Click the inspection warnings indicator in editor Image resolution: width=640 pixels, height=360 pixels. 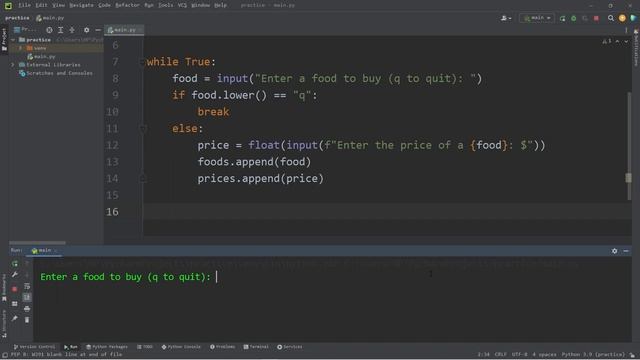pyautogui.click(x=607, y=42)
